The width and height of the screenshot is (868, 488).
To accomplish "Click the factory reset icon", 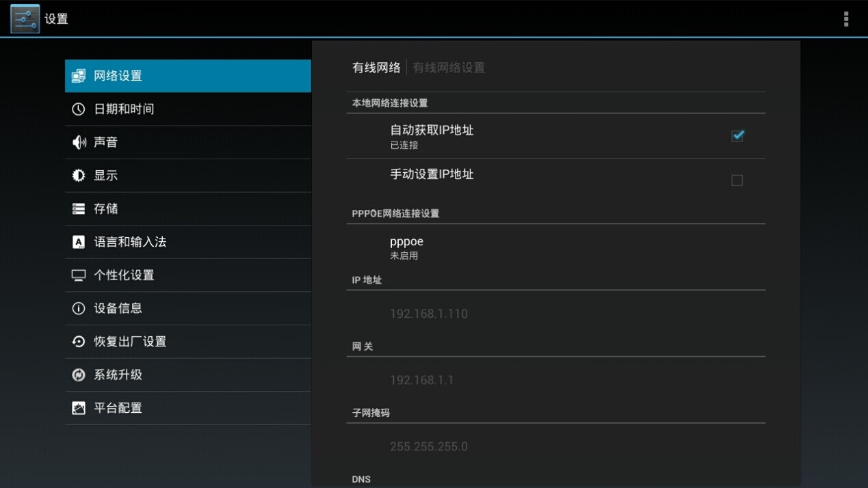I will (x=79, y=342).
